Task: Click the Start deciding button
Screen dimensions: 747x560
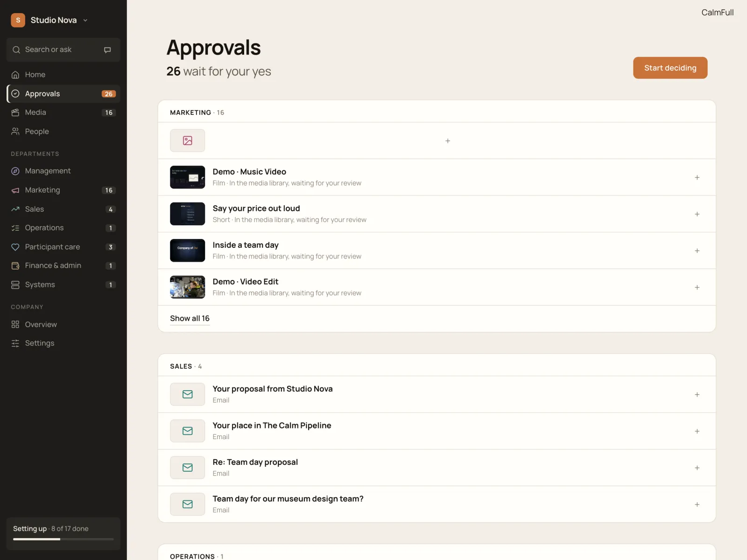Action: pos(670,68)
